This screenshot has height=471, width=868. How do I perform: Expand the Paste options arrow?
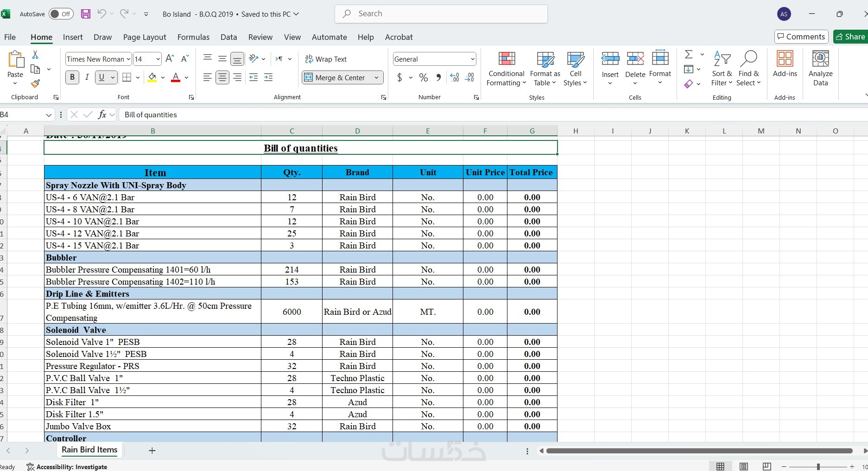click(x=15, y=84)
